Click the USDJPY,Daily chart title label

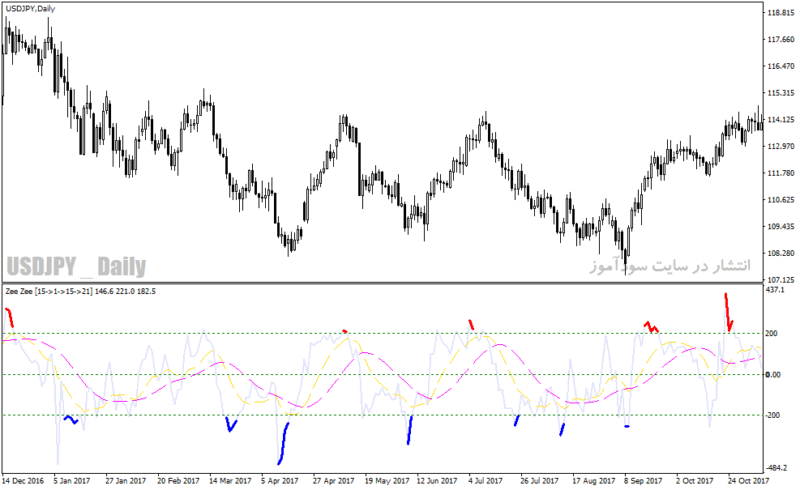[30, 9]
